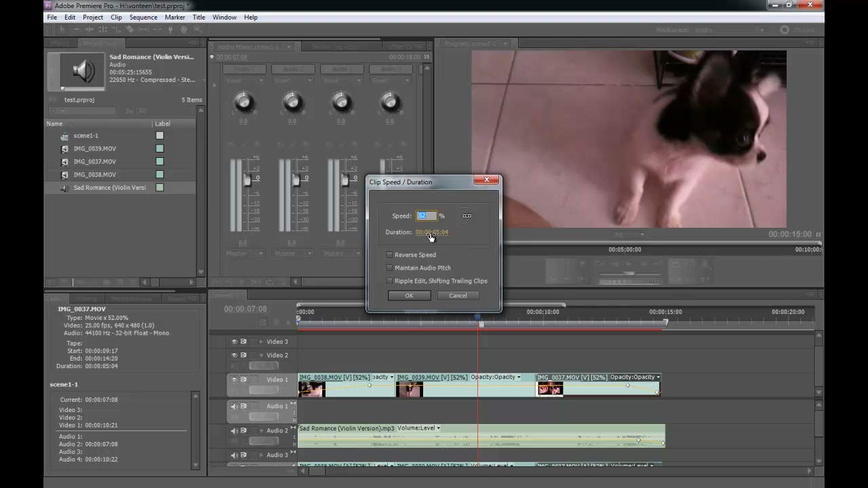Switch to the Media Browser tab
The image size is (868, 488).
click(132, 298)
